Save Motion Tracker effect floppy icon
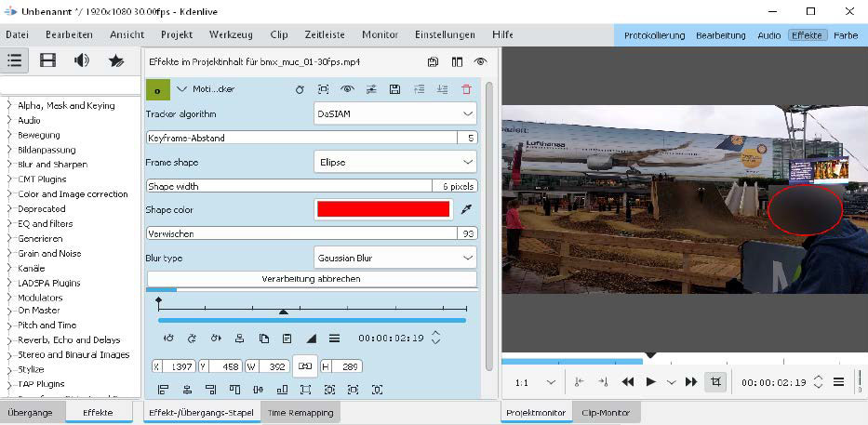Viewport: 868px width, 425px height. 394,89
